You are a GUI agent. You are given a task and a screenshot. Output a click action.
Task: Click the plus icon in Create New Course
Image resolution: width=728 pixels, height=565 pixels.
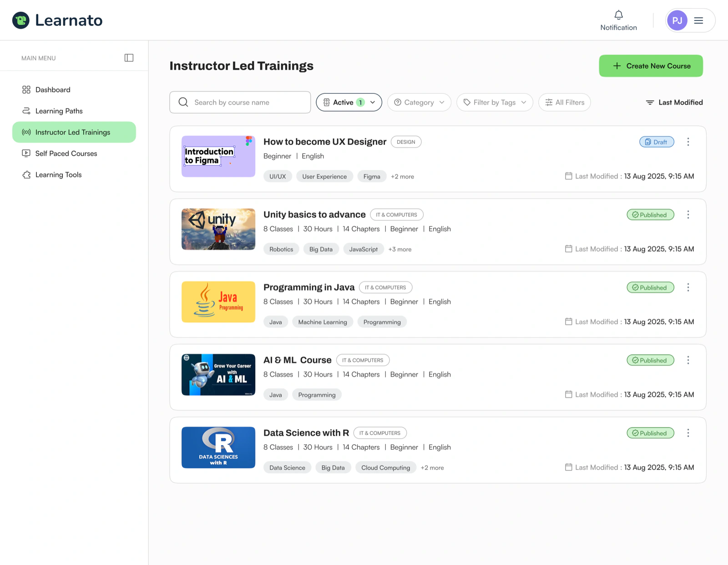point(617,66)
